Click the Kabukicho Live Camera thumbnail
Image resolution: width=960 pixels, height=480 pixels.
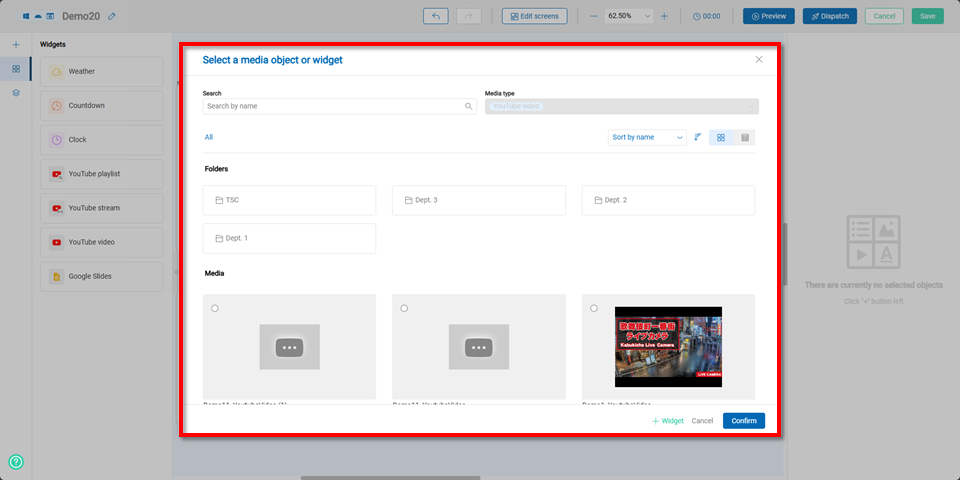[x=668, y=346]
